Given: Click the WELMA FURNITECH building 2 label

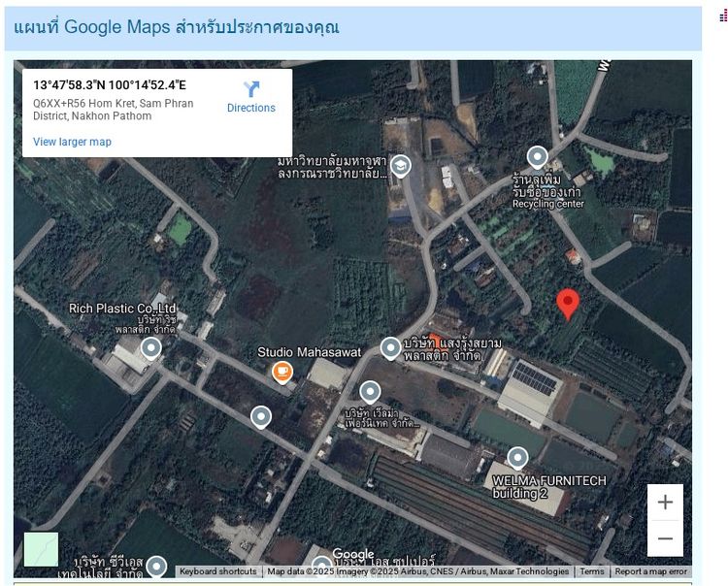Looking at the screenshot, I should pos(549,487).
